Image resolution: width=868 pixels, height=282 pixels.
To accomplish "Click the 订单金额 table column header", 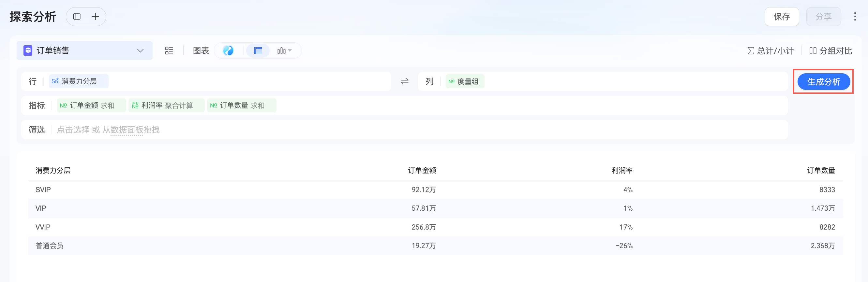I will pos(422,170).
